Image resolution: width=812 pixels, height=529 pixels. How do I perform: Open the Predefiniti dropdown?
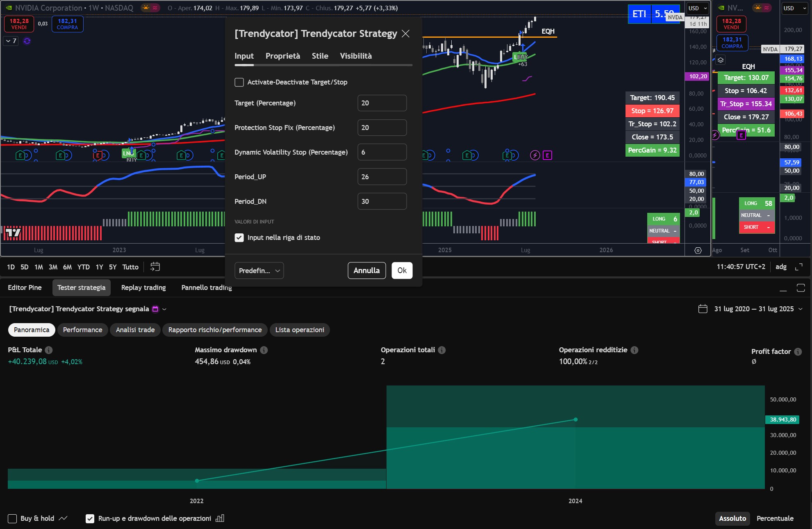click(259, 271)
